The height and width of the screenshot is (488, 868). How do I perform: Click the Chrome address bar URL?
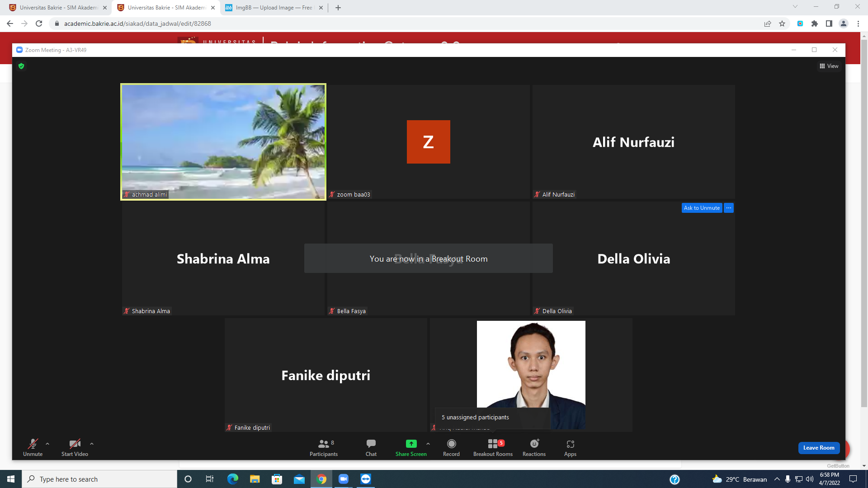click(x=137, y=23)
